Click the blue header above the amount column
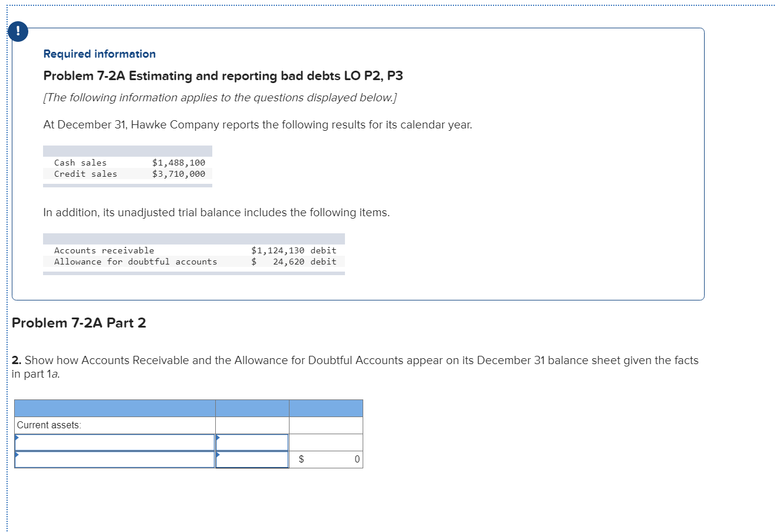 click(252, 408)
